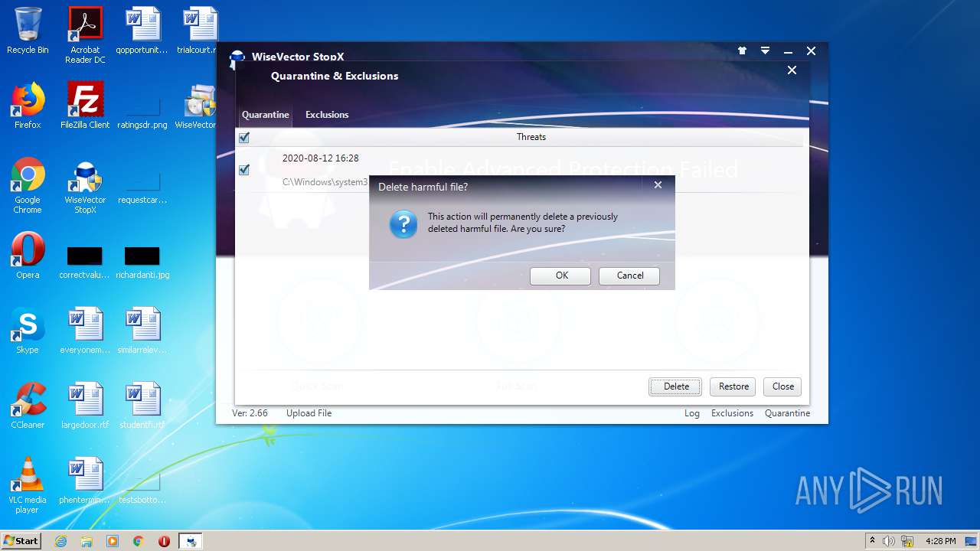Click the 4:28 PM taskbar clock
The width and height of the screenshot is (980, 551).
(940, 541)
